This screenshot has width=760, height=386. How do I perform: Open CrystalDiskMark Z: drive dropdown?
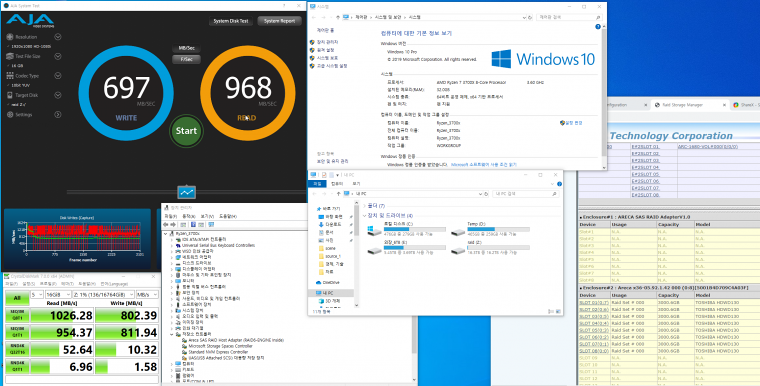click(x=103, y=295)
